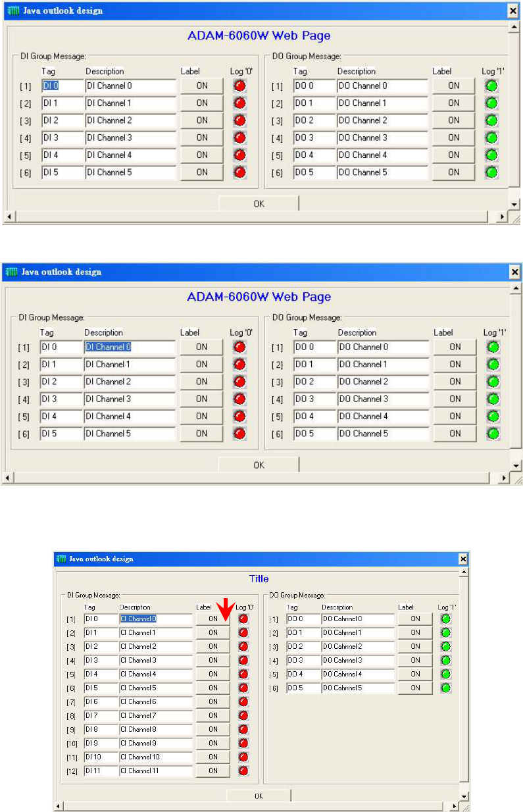Click green LED of DO 0 in middle window

click(x=493, y=347)
